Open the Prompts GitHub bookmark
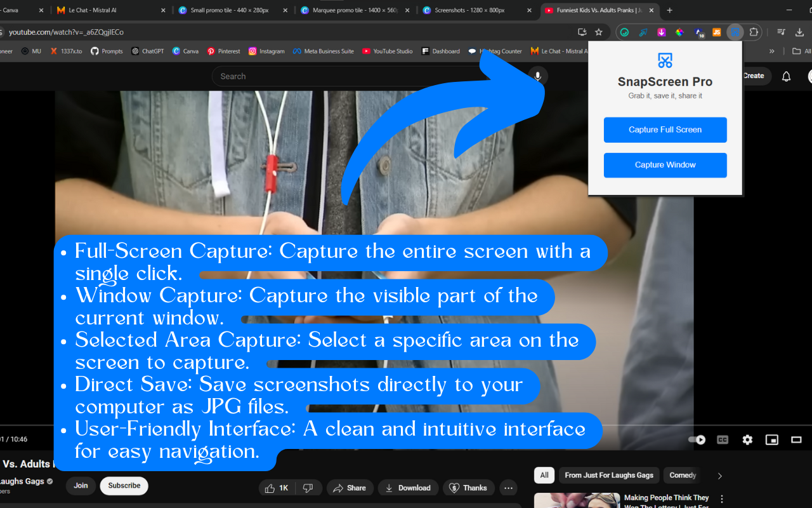The width and height of the screenshot is (812, 508). 107,51
